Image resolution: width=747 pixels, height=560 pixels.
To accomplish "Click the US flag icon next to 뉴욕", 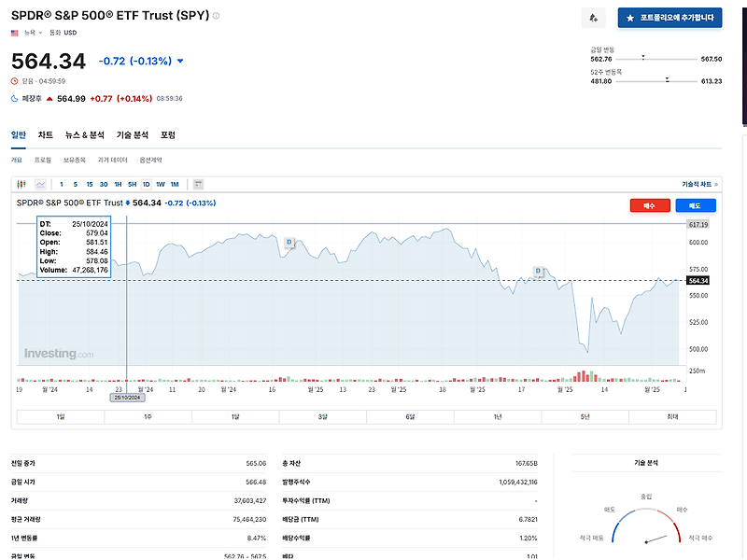I will pos(13,33).
